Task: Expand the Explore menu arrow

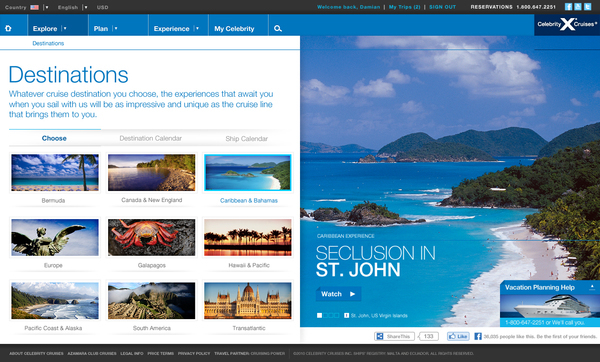Action: (x=65, y=28)
